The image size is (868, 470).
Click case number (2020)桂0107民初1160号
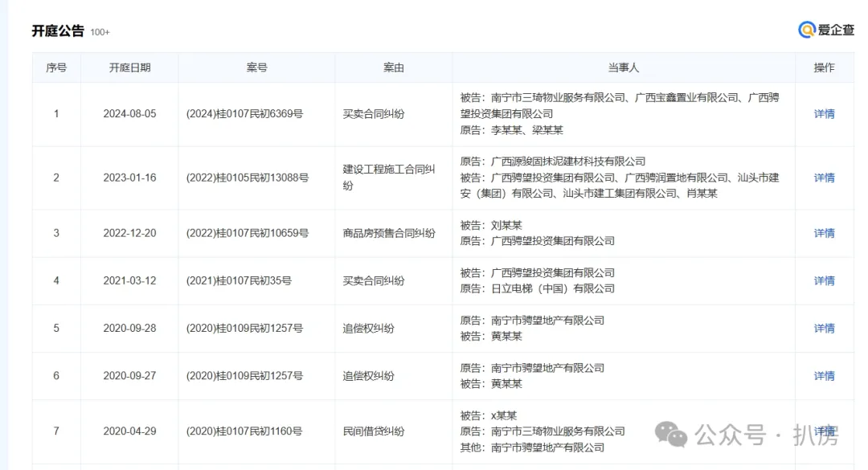tap(244, 431)
